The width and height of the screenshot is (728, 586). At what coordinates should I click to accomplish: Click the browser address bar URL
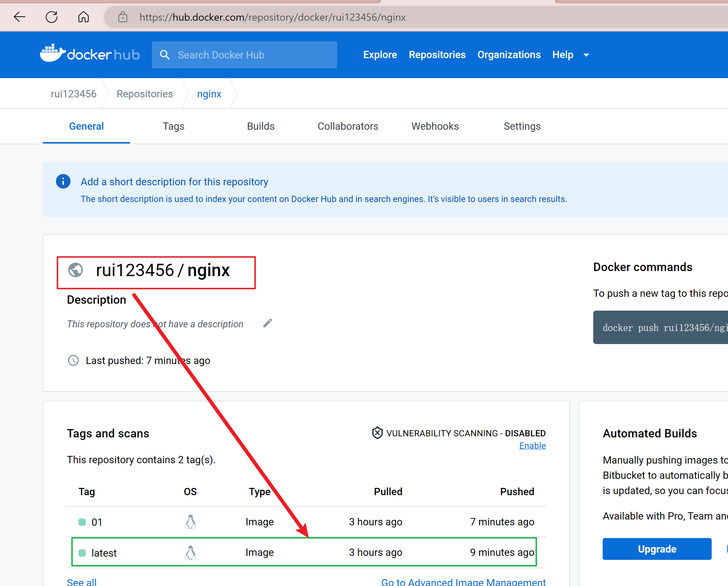(272, 17)
